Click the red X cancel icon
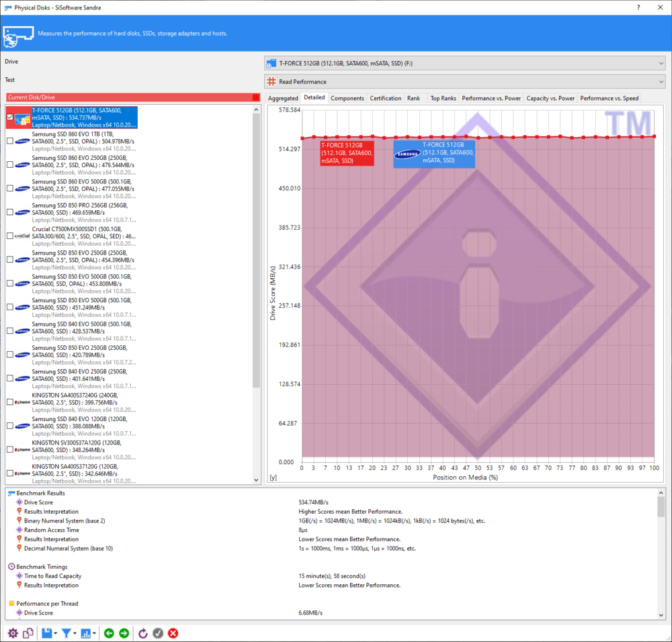This screenshot has height=642, width=672. point(173,633)
